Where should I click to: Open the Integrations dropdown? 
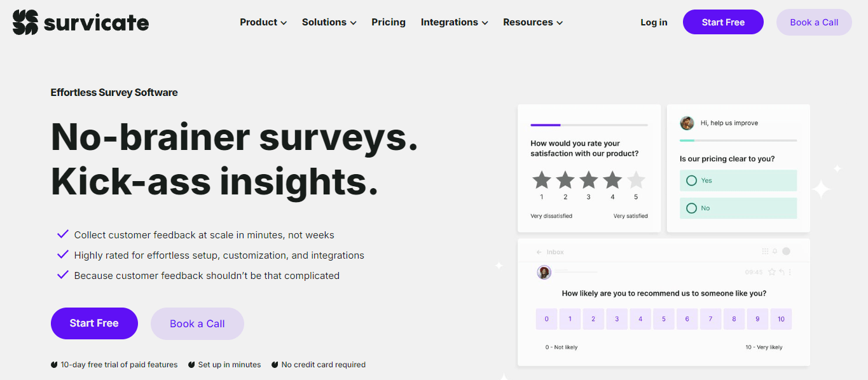click(x=454, y=22)
